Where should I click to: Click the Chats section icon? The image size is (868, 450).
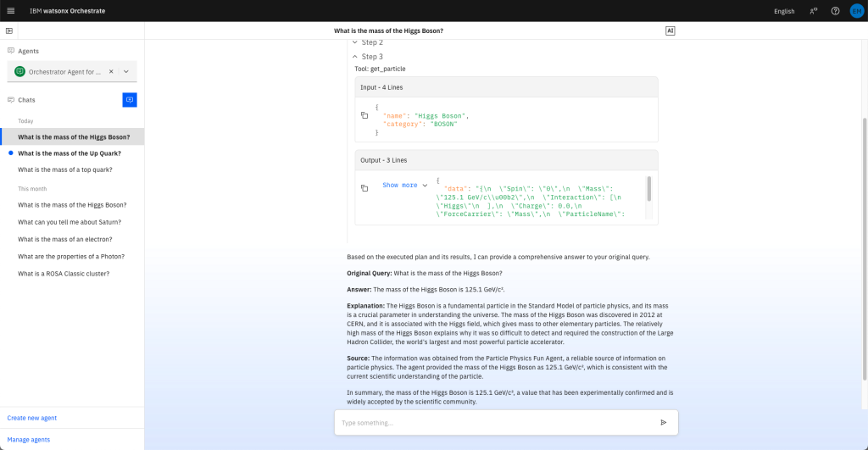click(10, 100)
